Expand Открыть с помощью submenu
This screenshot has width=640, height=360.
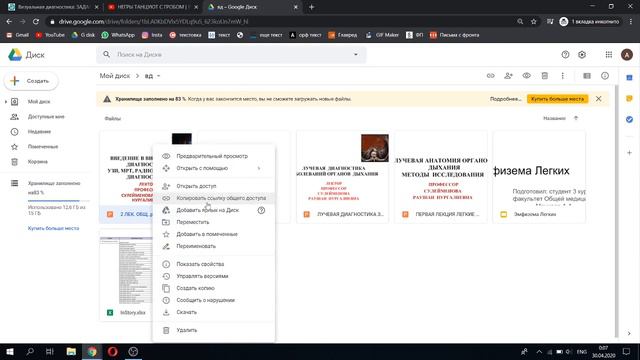point(213,168)
